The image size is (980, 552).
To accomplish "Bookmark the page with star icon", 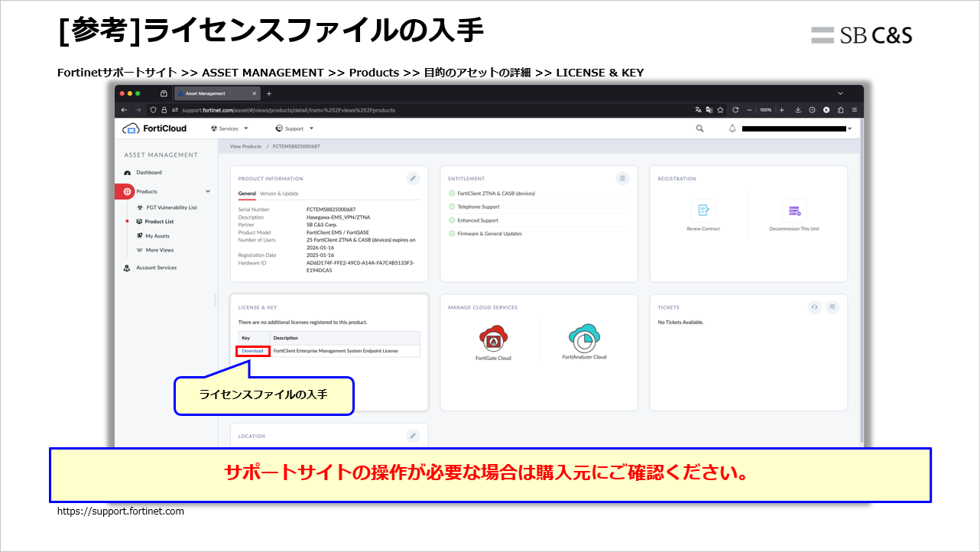I will coord(720,110).
